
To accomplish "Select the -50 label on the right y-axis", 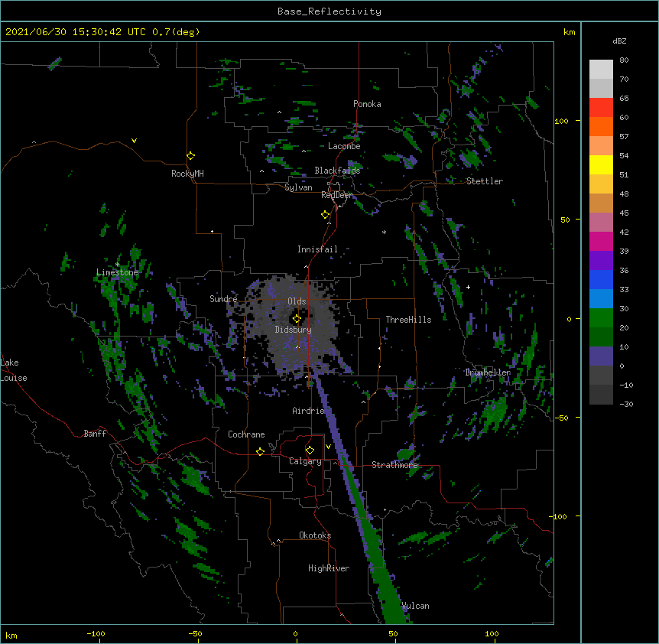I will (x=561, y=418).
